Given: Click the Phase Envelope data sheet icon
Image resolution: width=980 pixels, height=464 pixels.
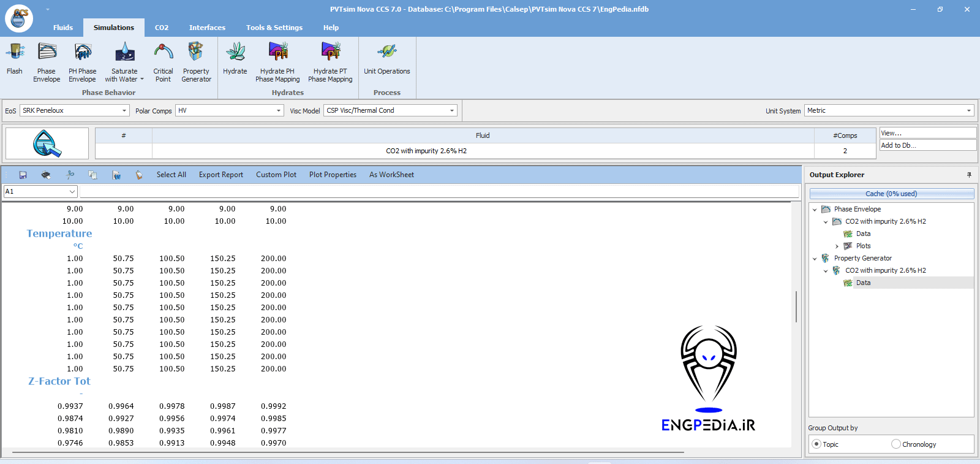Looking at the screenshot, I should [x=848, y=234].
